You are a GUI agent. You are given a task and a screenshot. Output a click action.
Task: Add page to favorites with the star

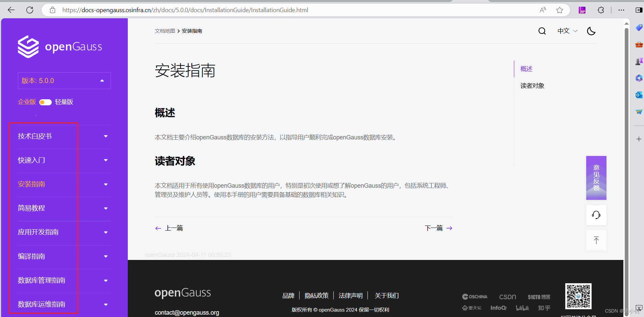560,10
